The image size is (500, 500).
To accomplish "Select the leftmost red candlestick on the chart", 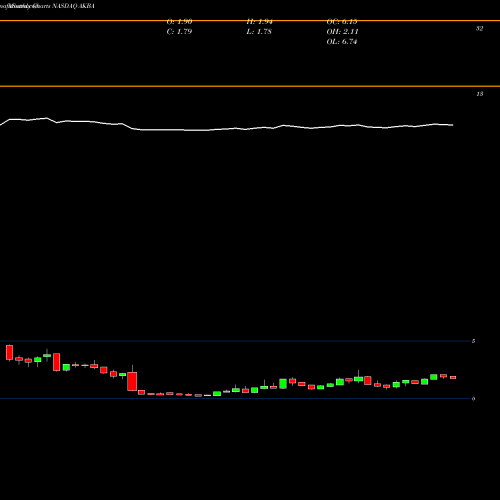I will point(9,352).
